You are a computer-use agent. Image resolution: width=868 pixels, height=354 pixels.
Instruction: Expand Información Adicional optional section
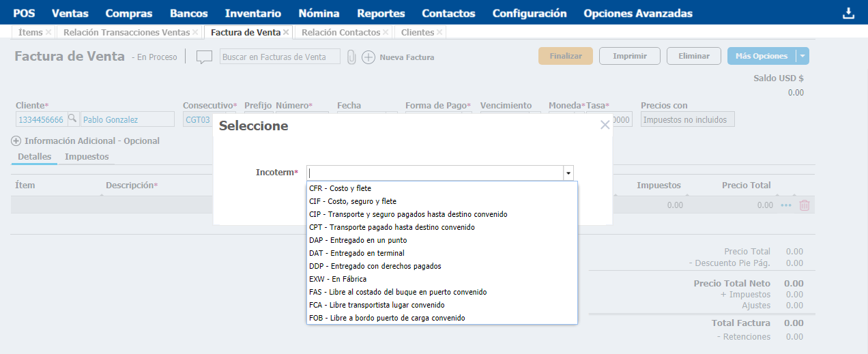click(16, 141)
